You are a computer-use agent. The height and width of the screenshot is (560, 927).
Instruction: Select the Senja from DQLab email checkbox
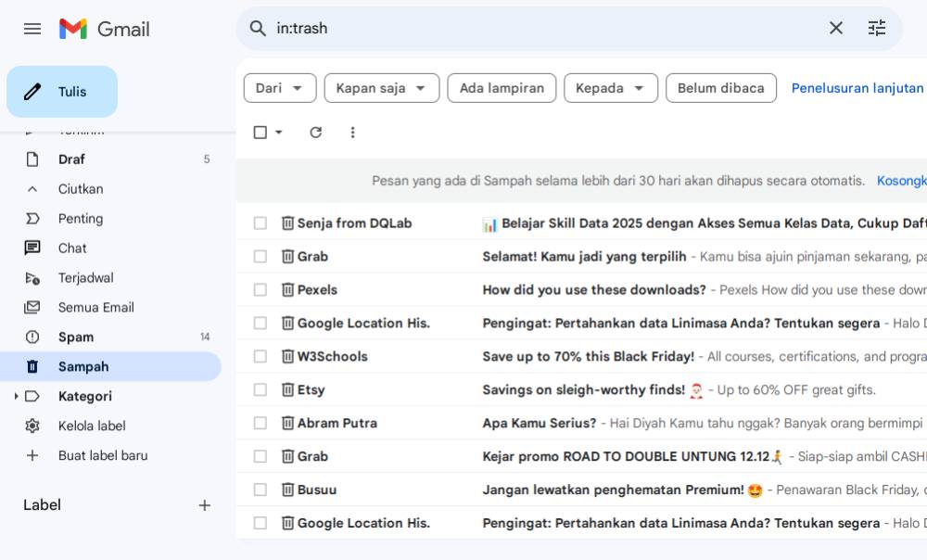[260, 223]
